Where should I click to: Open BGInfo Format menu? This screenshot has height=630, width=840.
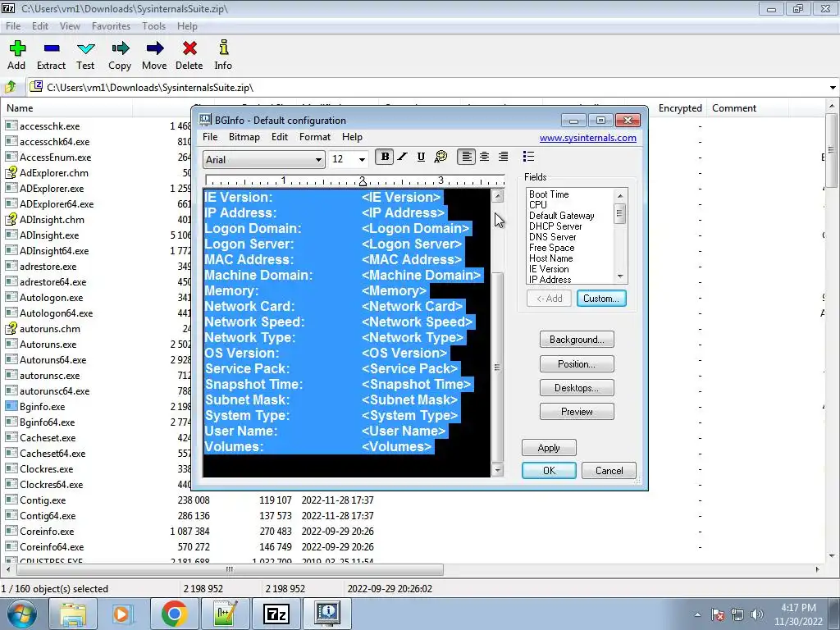pos(315,137)
